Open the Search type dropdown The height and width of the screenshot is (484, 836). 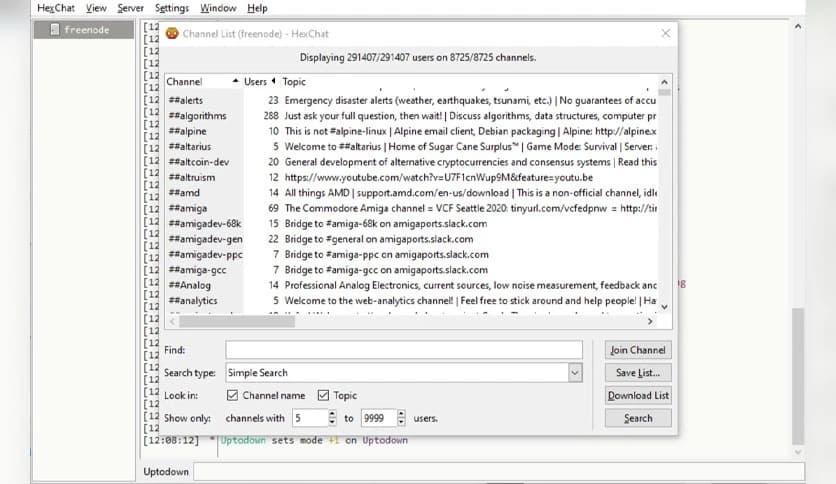click(575, 373)
